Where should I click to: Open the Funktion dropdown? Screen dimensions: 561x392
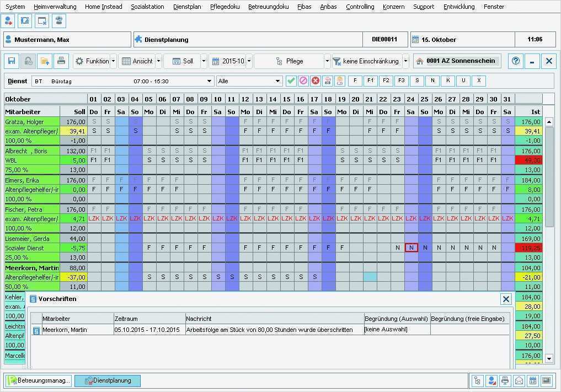click(x=94, y=61)
